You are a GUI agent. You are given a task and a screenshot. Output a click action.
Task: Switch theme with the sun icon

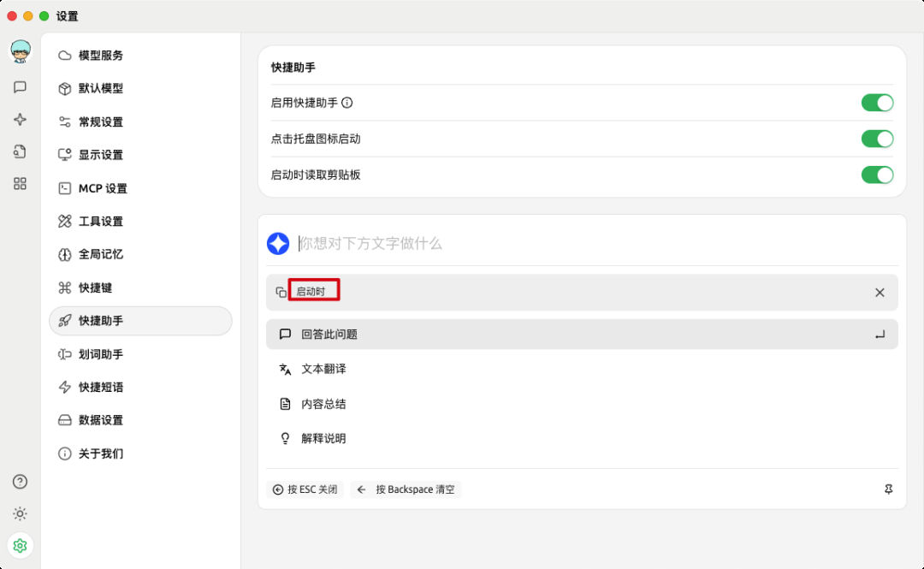pos(20,513)
